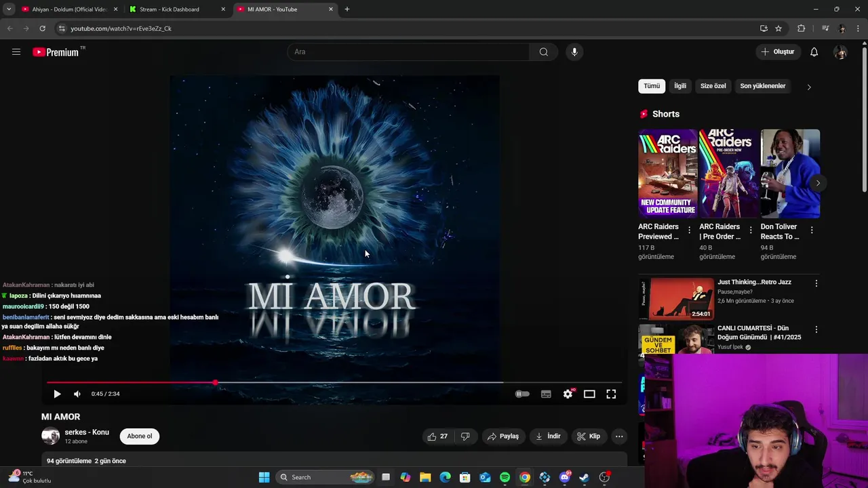Install app icon in address bar
The image size is (868, 488).
click(x=764, y=28)
